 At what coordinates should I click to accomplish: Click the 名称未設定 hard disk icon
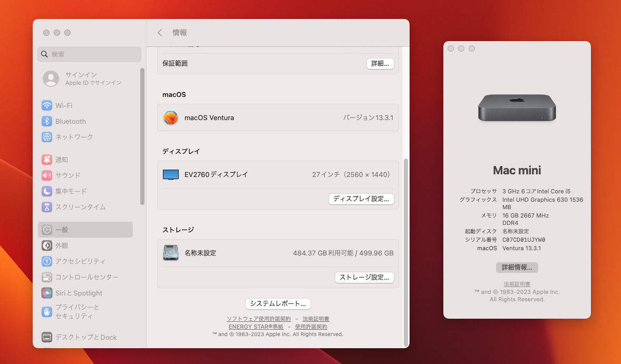(x=171, y=253)
